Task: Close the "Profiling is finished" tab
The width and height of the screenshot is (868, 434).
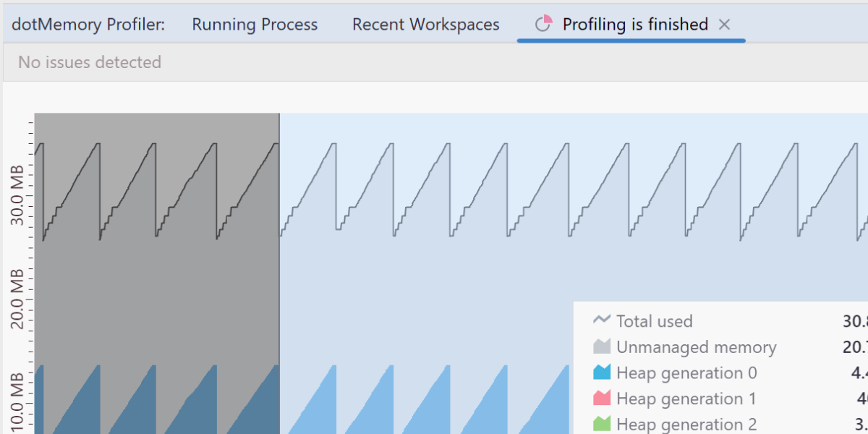Action: coord(724,25)
